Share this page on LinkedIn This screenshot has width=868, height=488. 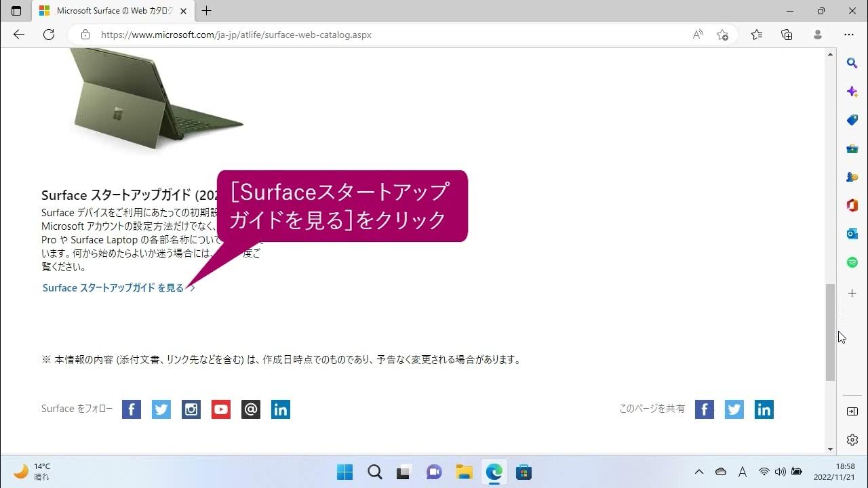click(x=764, y=409)
